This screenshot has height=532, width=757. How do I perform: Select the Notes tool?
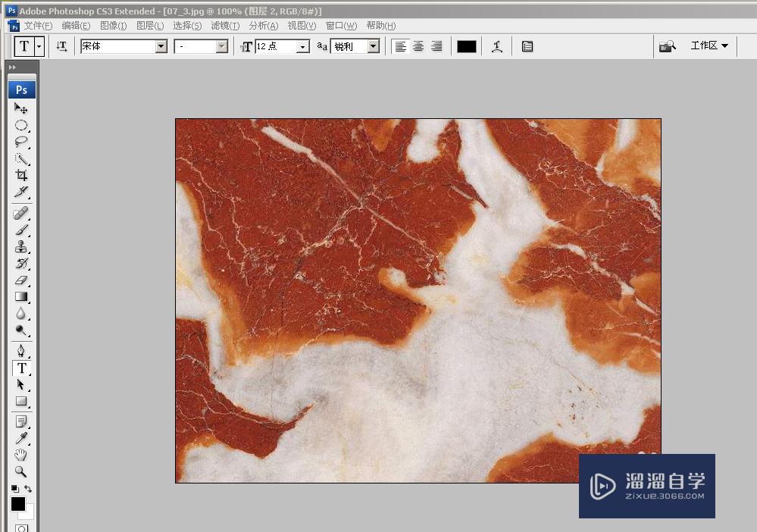click(20, 421)
